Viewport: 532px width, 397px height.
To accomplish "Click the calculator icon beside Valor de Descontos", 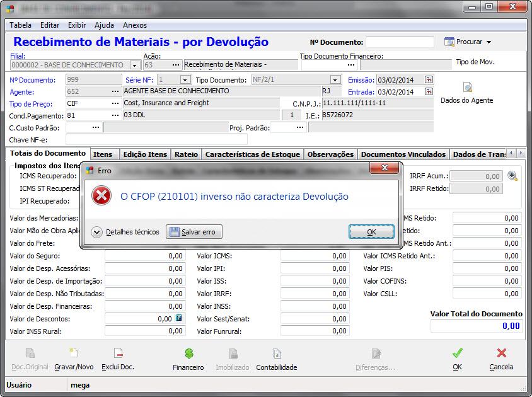I will point(179,318).
